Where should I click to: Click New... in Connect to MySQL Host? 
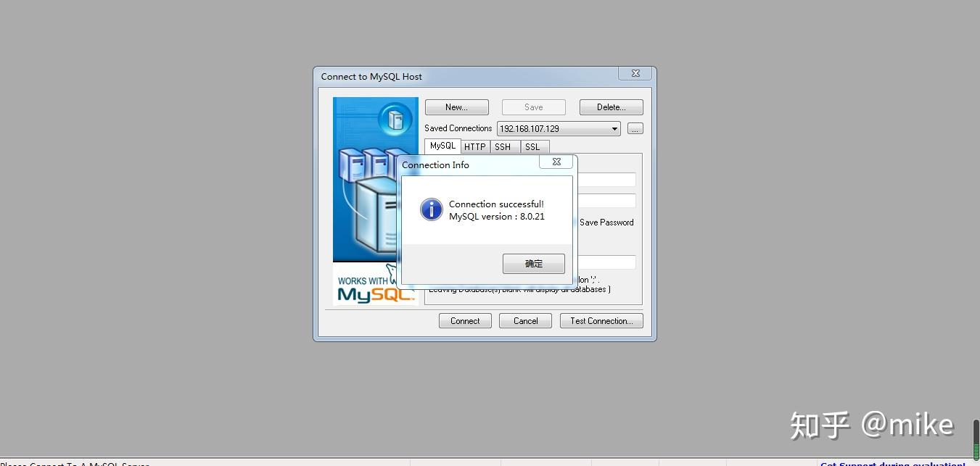457,107
